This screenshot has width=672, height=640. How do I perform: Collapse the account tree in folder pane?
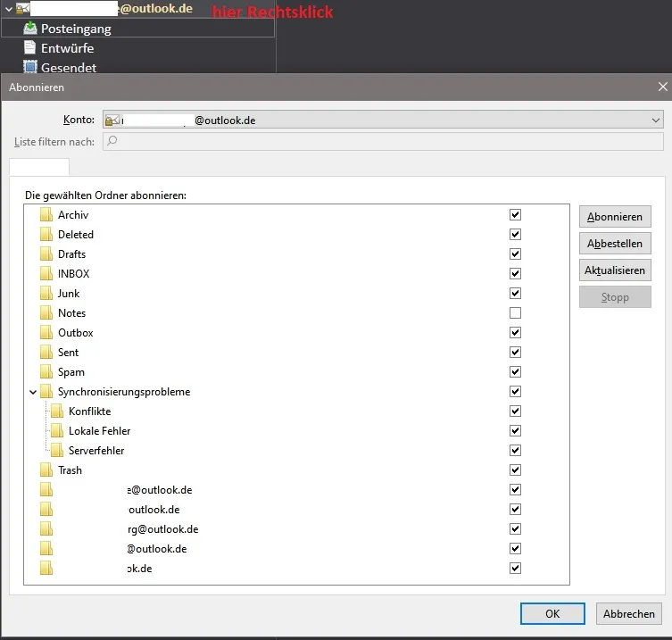pos(9,9)
